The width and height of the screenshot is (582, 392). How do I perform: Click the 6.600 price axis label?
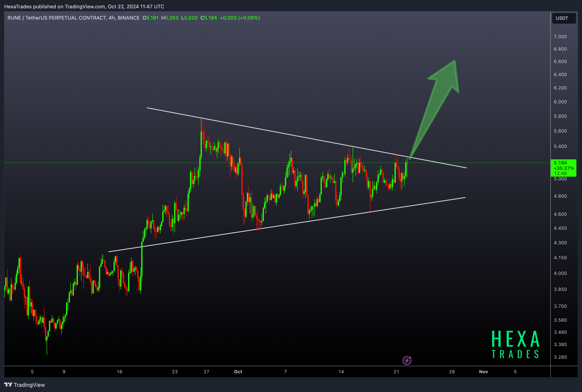560,62
